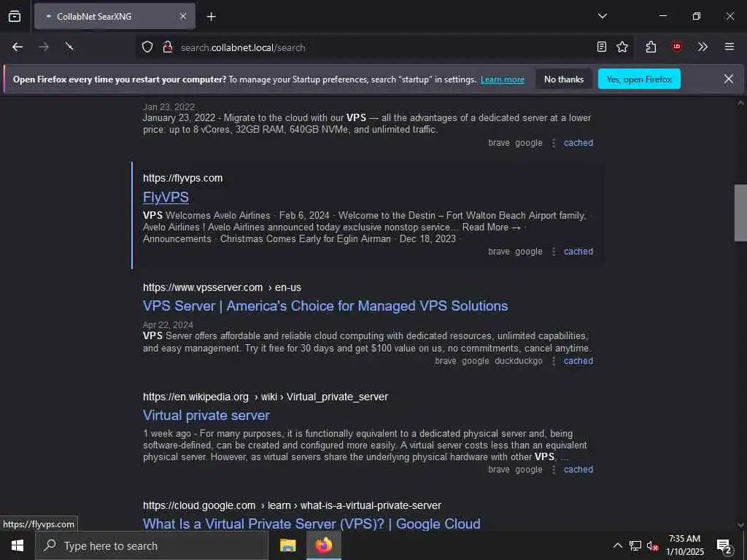Viewport: 747px width, 560px height.
Task: Open cached link for VPS Server result
Action: [578, 361]
